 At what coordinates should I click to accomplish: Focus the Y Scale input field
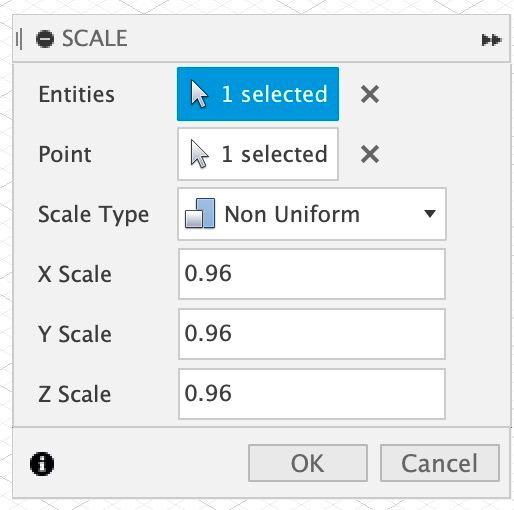click(312, 334)
